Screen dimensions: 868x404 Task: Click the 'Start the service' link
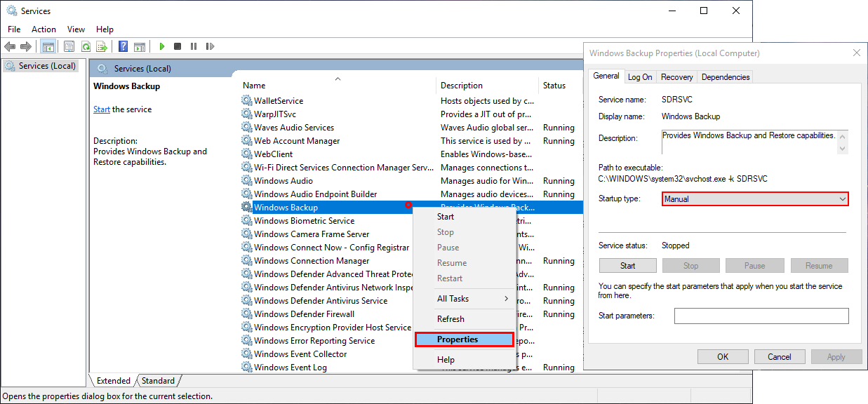(x=102, y=109)
